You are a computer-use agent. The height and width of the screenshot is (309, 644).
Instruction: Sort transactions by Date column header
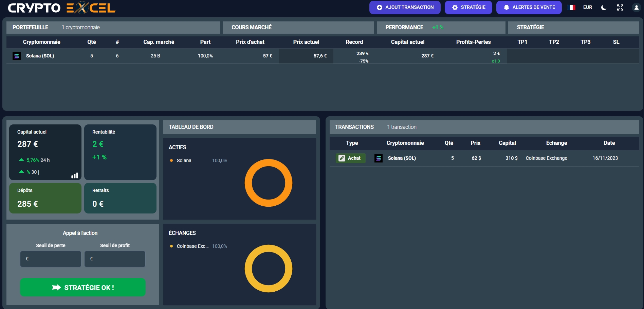tap(609, 143)
